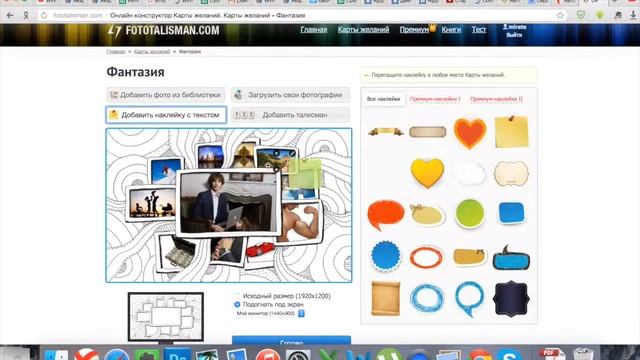Switch to the Премиум-наклейки I tab
640x360 pixels.
(x=435, y=99)
